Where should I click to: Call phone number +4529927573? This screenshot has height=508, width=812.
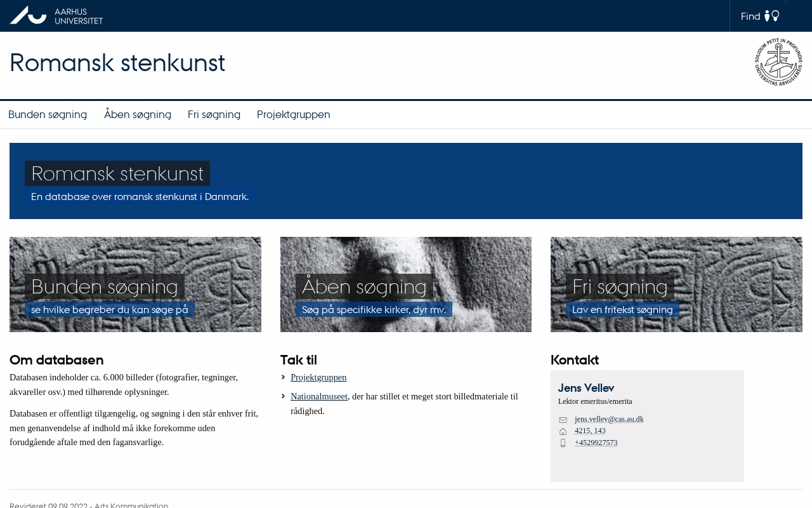(596, 443)
